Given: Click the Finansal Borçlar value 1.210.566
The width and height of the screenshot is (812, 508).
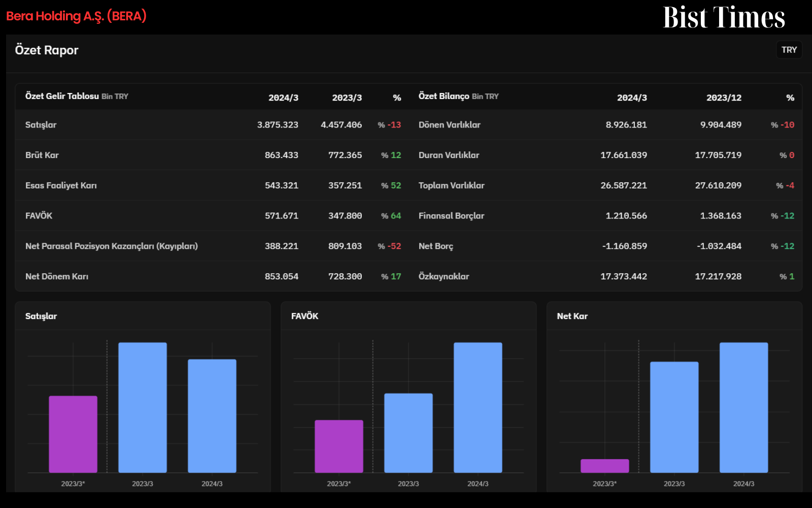Looking at the screenshot, I should [626, 216].
